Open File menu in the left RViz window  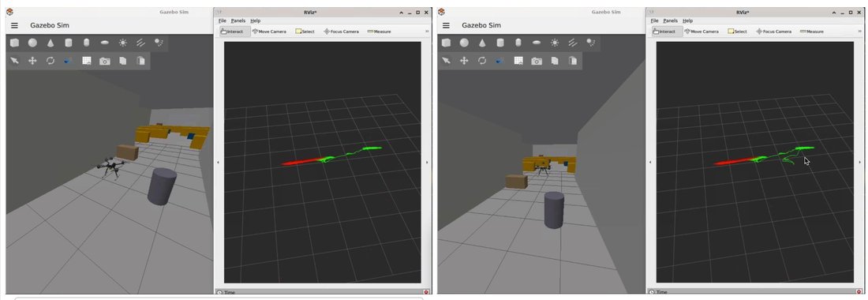tap(222, 21)
